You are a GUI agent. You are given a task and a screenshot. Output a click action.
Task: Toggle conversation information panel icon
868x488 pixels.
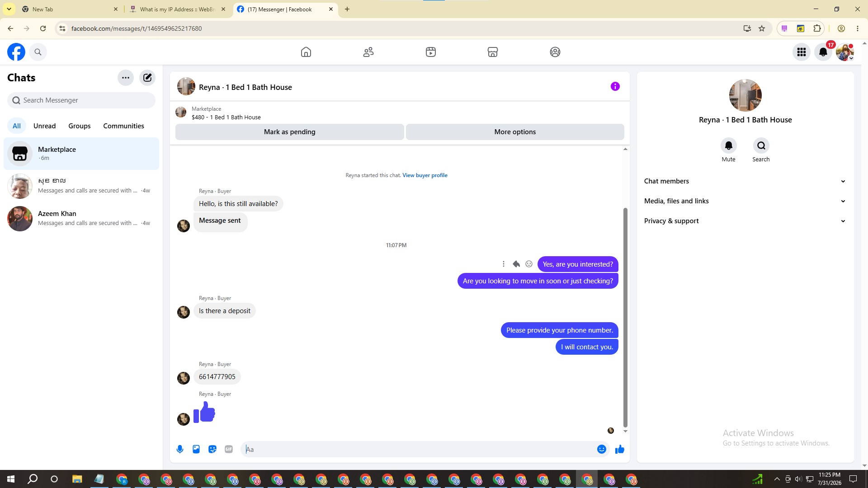click(615, 86)
